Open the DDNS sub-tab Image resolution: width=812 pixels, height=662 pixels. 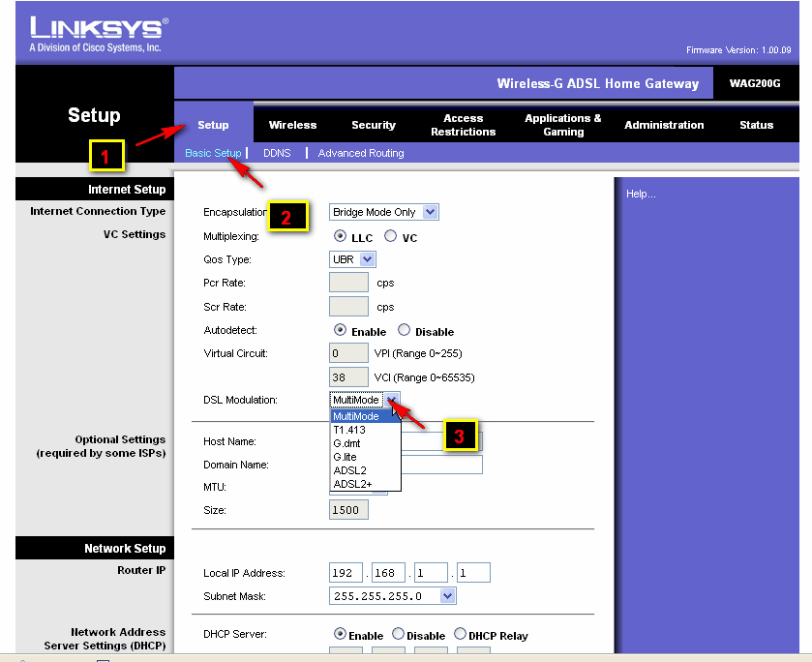(277, 153)
